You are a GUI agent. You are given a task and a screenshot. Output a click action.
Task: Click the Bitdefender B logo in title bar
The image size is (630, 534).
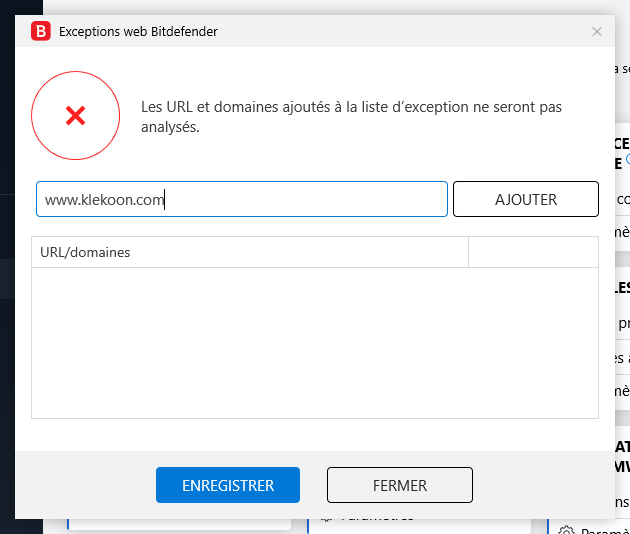point(41,31)
